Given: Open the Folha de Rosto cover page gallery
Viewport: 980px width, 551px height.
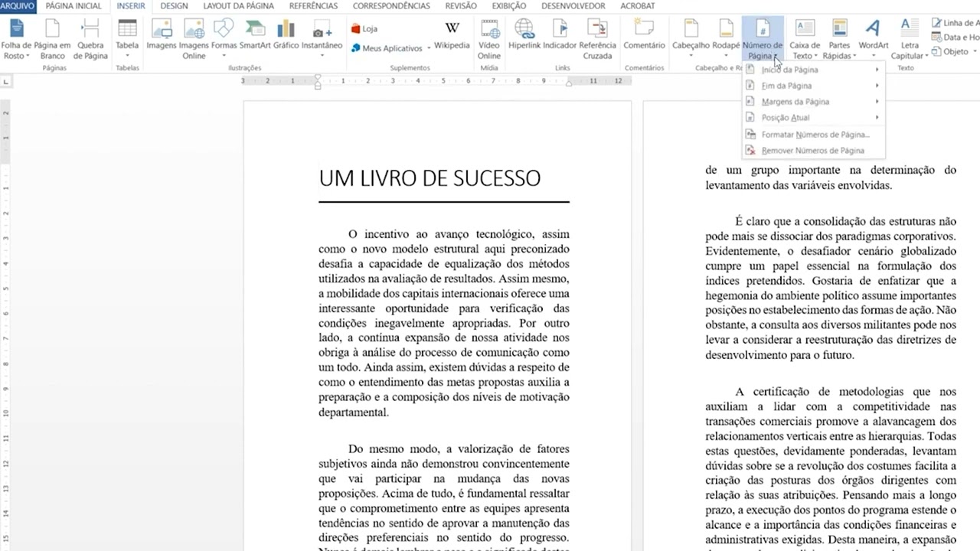Looking at the screenshot, I should pyautogui.click(x=16, y=39).
